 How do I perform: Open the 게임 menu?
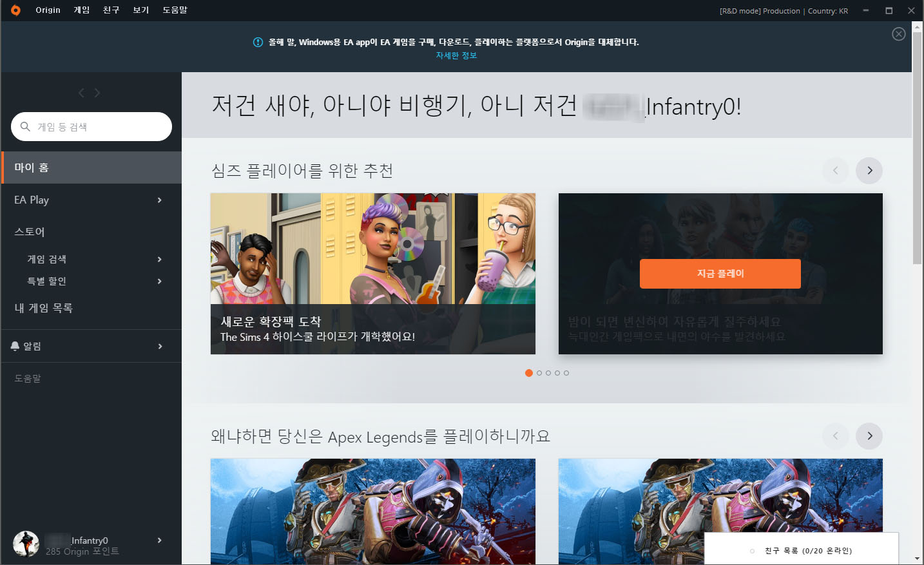click(82, 10)
